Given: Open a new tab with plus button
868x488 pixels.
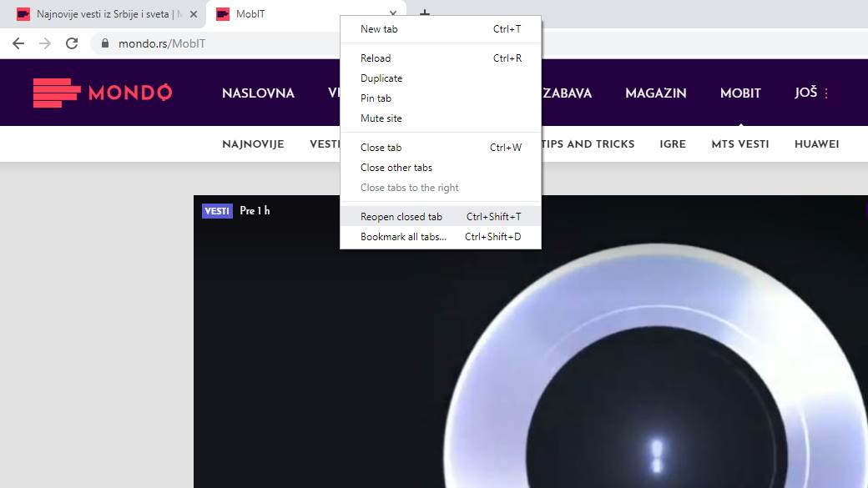Looking at the screenshot, I should point(425,14).
